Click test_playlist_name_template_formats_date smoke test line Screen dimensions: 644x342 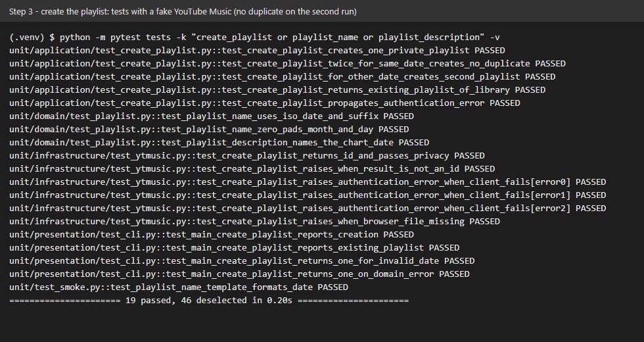point(179,287)
